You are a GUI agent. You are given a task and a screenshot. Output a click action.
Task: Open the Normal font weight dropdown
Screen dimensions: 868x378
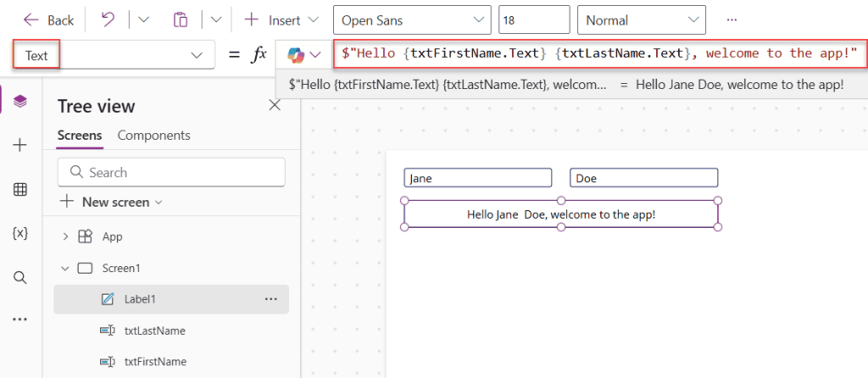tap(641, 20)
